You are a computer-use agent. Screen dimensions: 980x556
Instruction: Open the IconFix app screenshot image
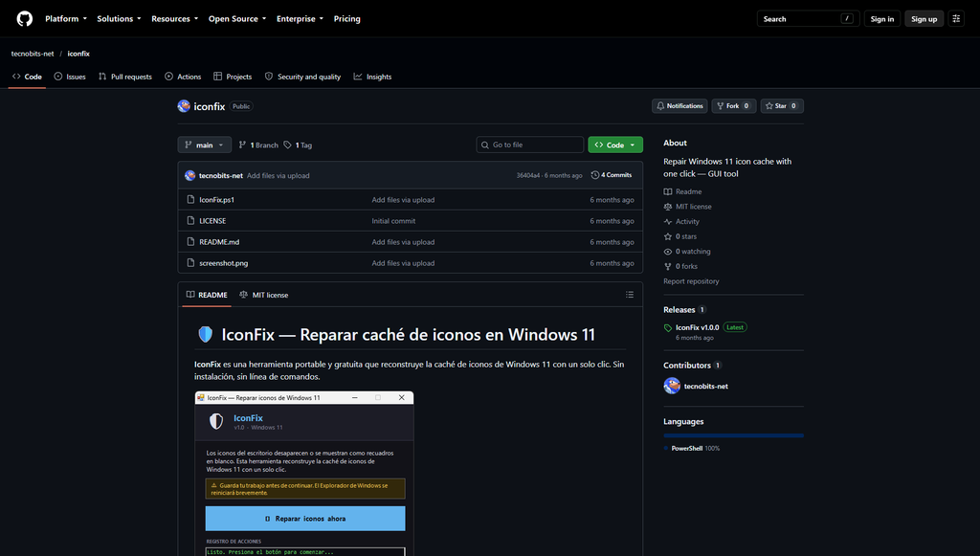point(304,474)
